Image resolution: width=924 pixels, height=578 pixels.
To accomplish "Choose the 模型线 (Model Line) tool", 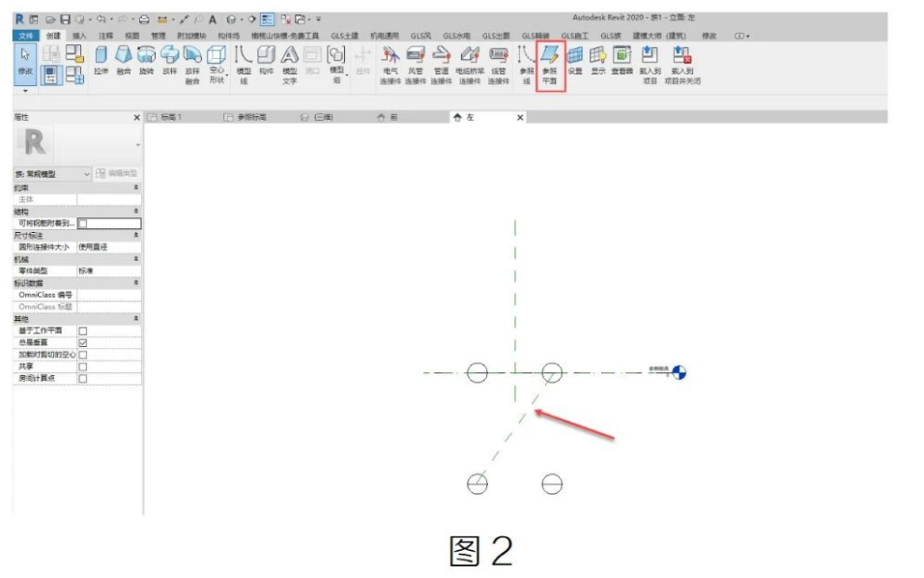I will pos(244,65).
